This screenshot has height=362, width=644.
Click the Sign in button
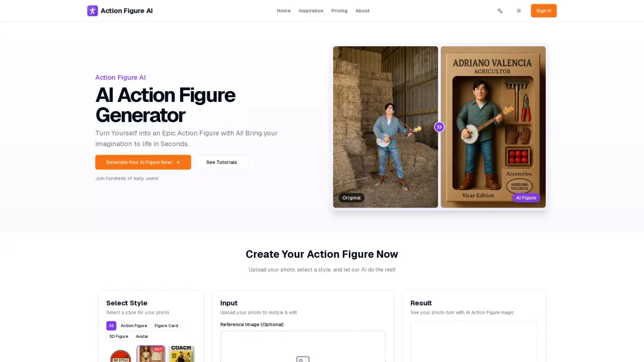544,11
